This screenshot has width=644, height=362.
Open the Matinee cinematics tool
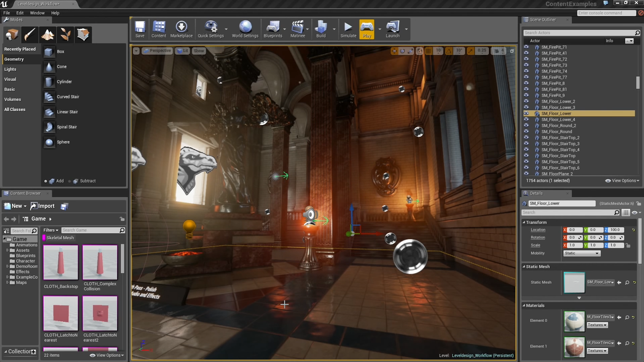297,29
